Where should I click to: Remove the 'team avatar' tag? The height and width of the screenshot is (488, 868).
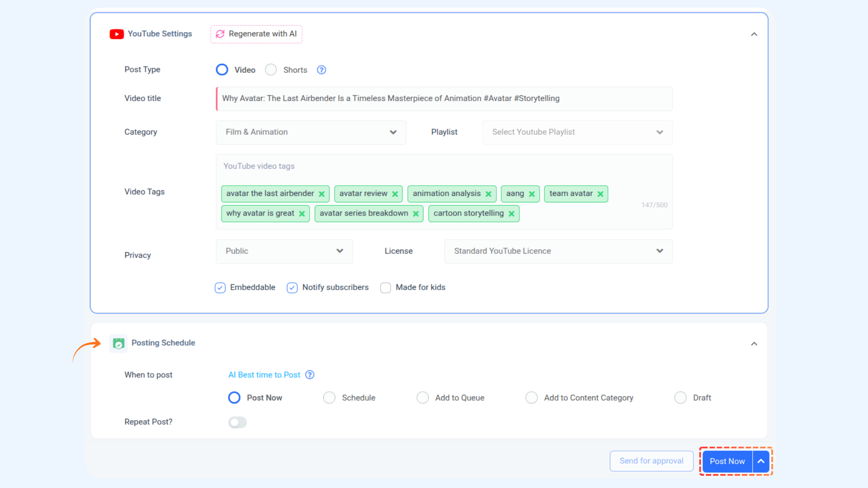[x=600, y=194]
